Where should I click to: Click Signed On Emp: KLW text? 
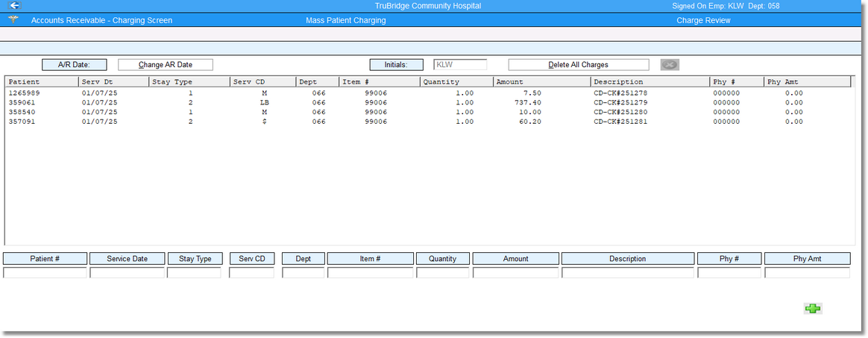(x=708, y=5)
